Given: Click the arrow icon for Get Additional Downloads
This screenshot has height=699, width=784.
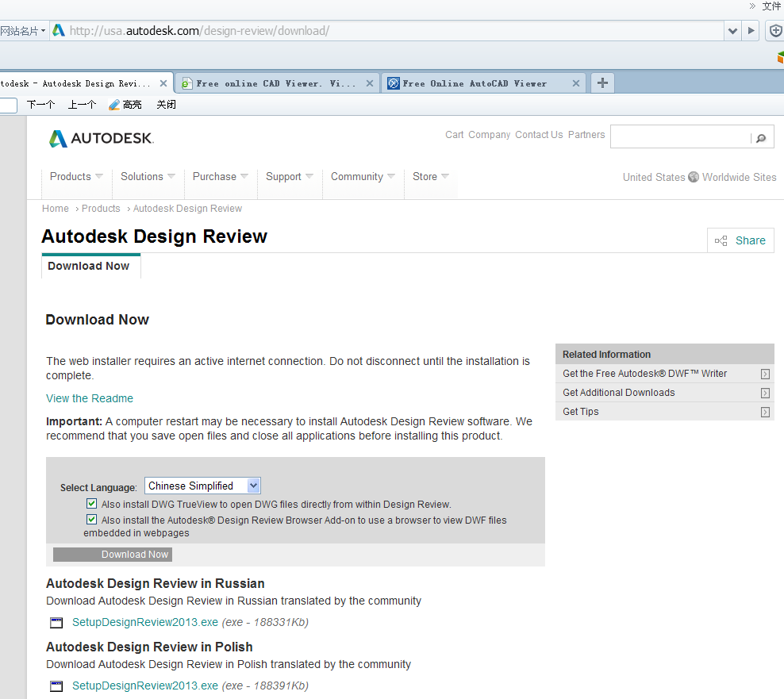Looking at the screenshot, I should coord(765,393).
